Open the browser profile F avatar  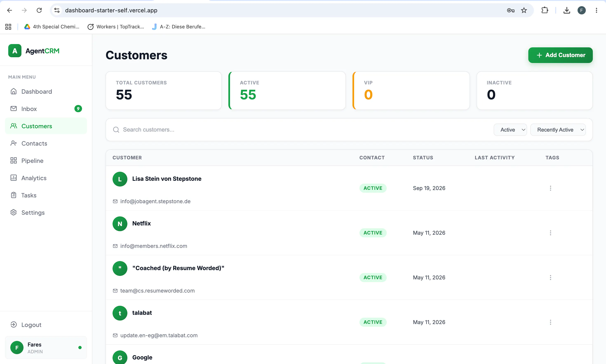point(581,10)
